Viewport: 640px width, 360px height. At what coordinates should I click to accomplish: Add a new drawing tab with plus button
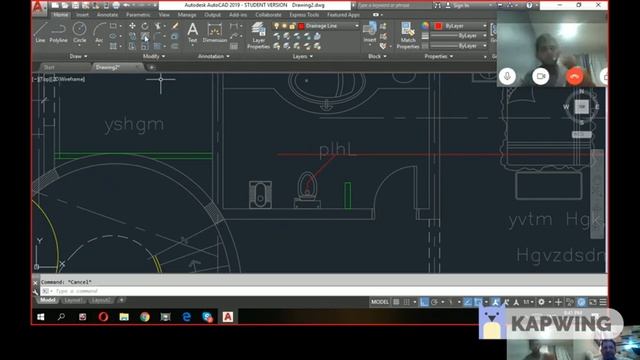click(151, 67)
